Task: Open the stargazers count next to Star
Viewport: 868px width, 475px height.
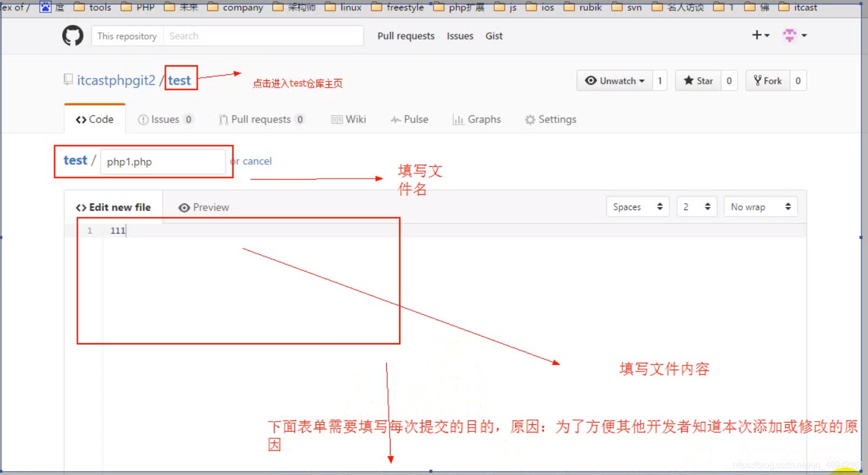Action: click(729, 80)
